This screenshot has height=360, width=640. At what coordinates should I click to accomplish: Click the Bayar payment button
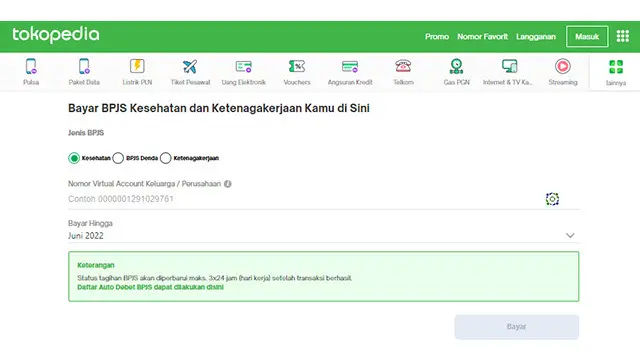pyautogui.click(x=517, y=327)
